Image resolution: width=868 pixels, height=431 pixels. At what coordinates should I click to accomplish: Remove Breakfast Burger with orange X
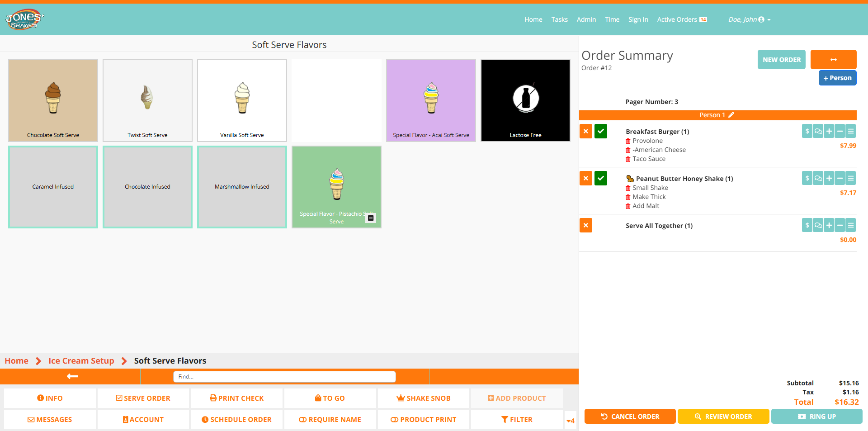click(586, 131)
